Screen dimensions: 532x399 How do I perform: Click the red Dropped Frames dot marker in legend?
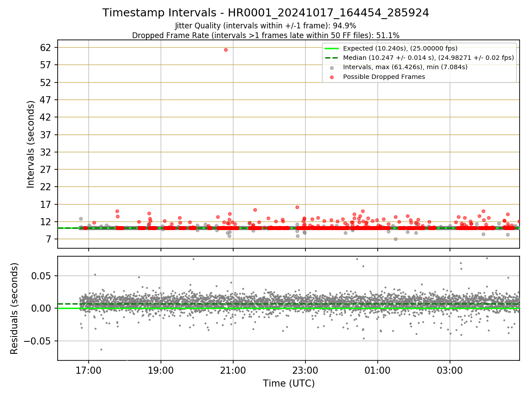(x=332, y=77)
